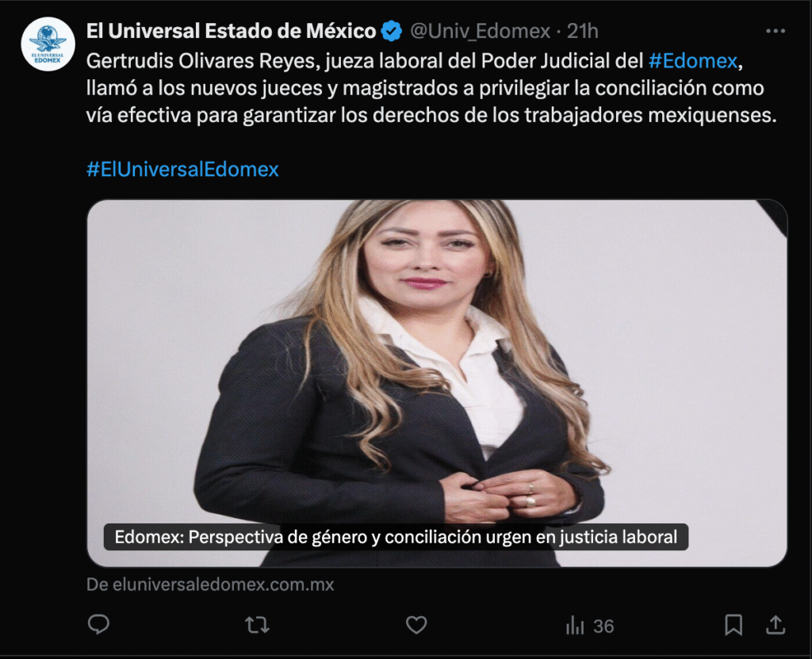Screen dimensions: 812x659
Task: Share the tweet using upload arrow icon
Action: [x=776, y=625]
